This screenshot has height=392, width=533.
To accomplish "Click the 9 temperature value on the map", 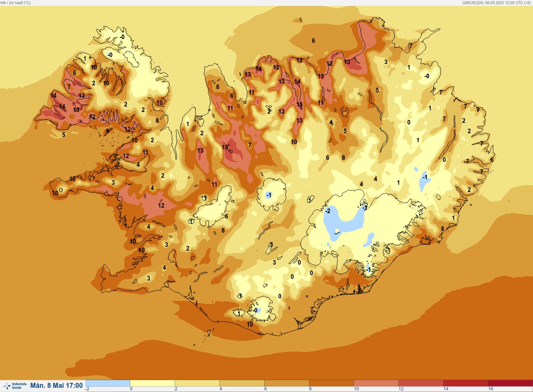I will (x=107, y=131).
